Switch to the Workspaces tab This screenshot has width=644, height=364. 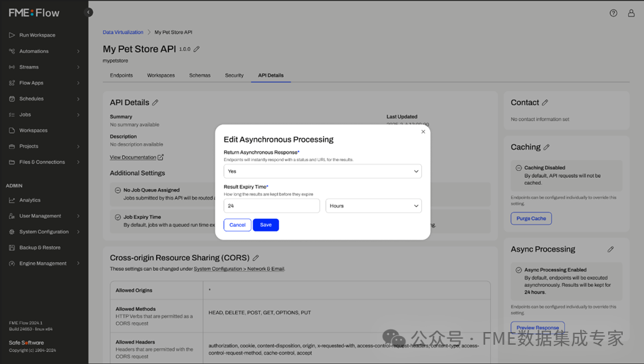[161, 75]
